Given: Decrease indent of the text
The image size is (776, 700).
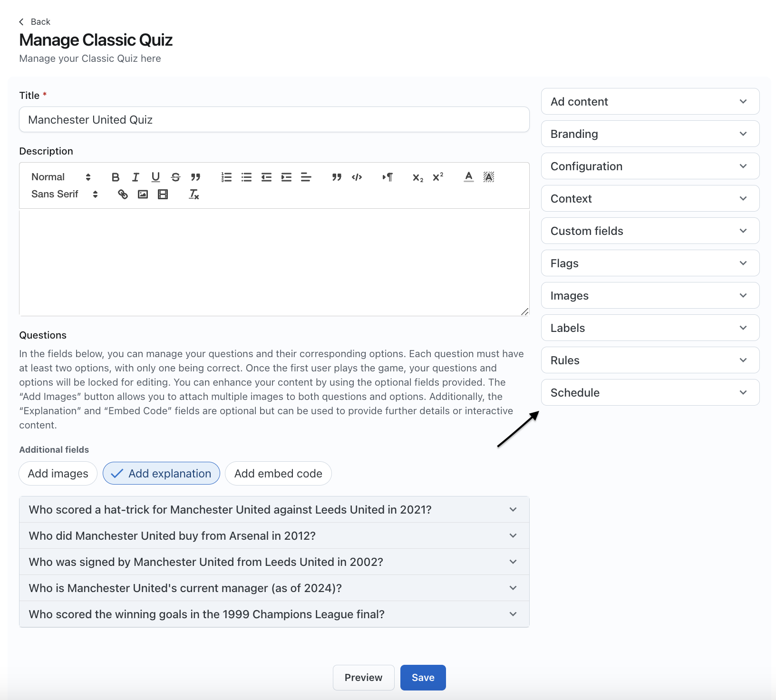Looking at the screenshot, I should click(x=266, y=177).
